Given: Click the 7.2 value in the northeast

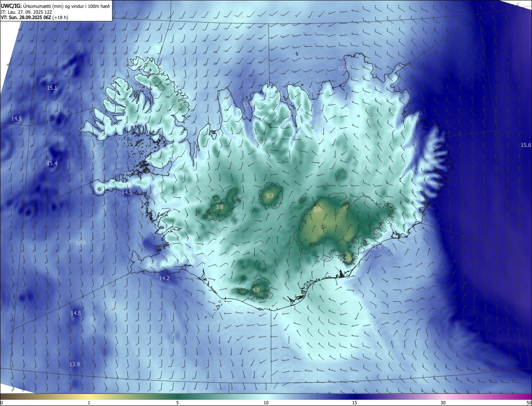Looking at the screenshot, I should pyautogui.click(x=372, y=116).
